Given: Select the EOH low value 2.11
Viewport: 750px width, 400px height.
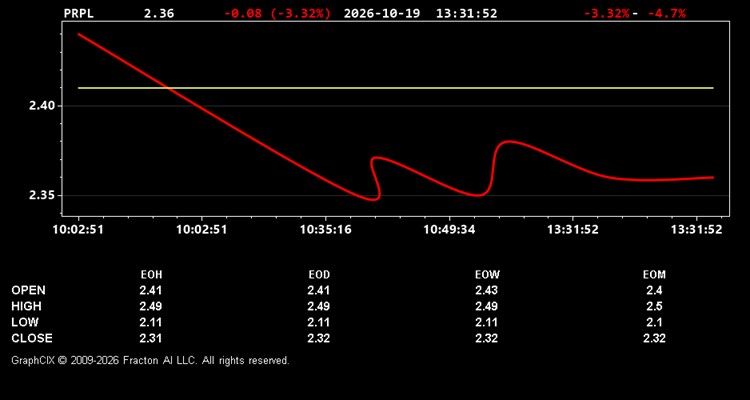Looking at the screenshot, I should 151,322.
